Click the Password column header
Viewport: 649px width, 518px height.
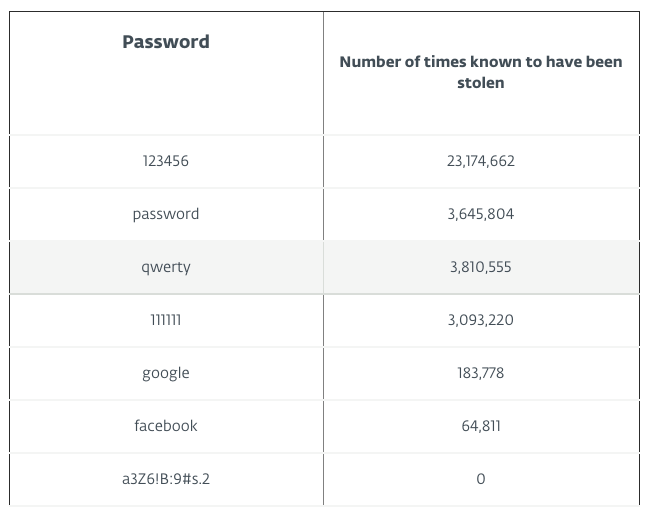tap(166, 42)
